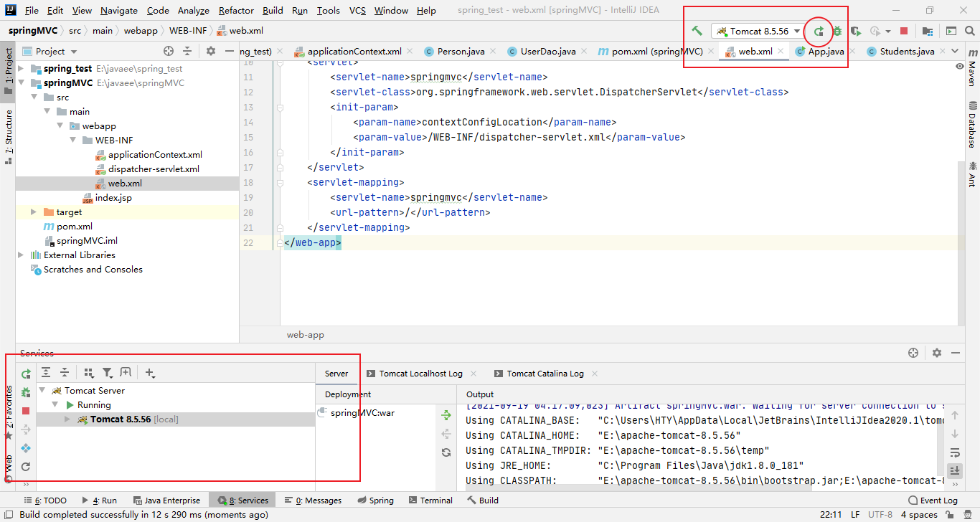This screenshot has width=980, height=522.
Task: Stop Tomcat in Services side toolbar
Action: coord(26,411)
